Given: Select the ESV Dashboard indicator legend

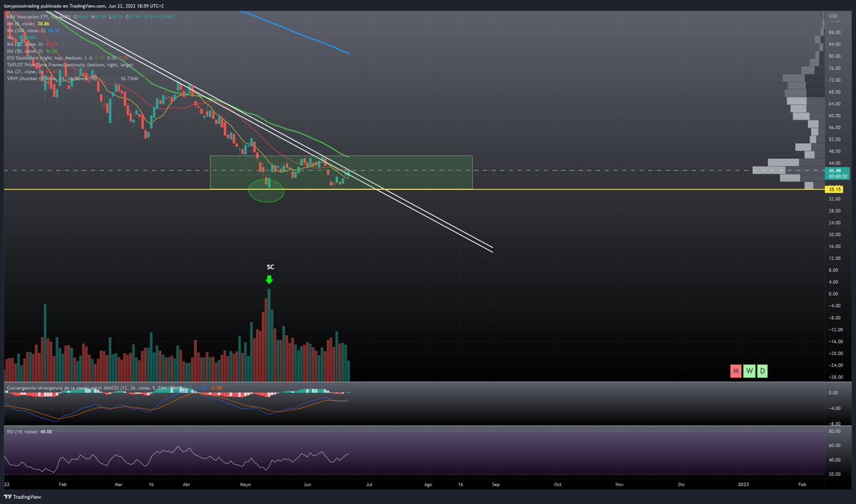Looking at the screenshot, I should [68, 58].
